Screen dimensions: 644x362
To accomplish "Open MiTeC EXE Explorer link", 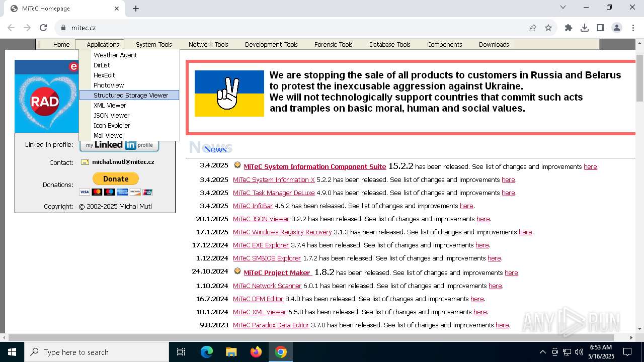I will tap(261, 245).
